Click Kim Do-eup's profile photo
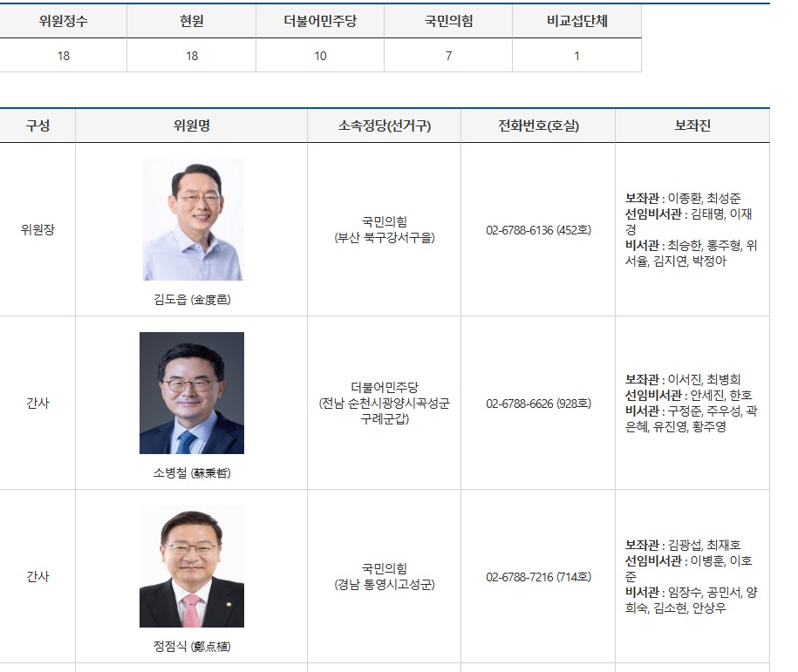The height and width of the screenshot is (672, 798). pos(193,220)
